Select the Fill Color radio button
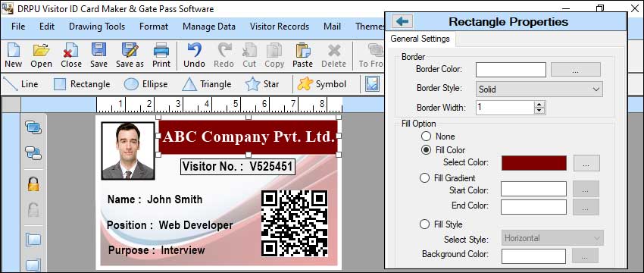 (x=426, y=149)
